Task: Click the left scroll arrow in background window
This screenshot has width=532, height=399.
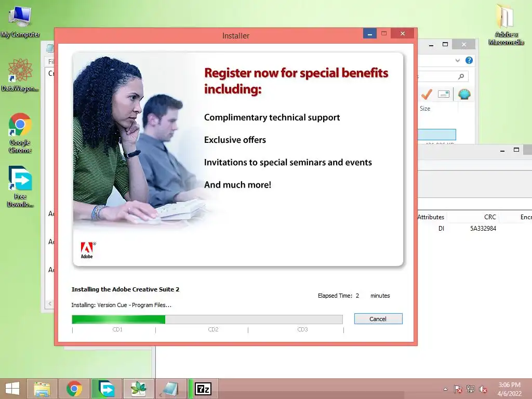Action: [50, 303]
